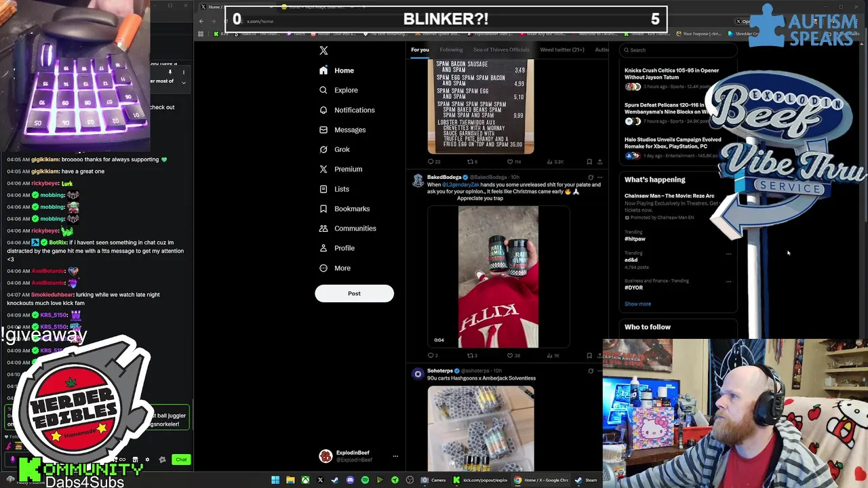Repost the BakedBodega post

(x=471, y=355)
